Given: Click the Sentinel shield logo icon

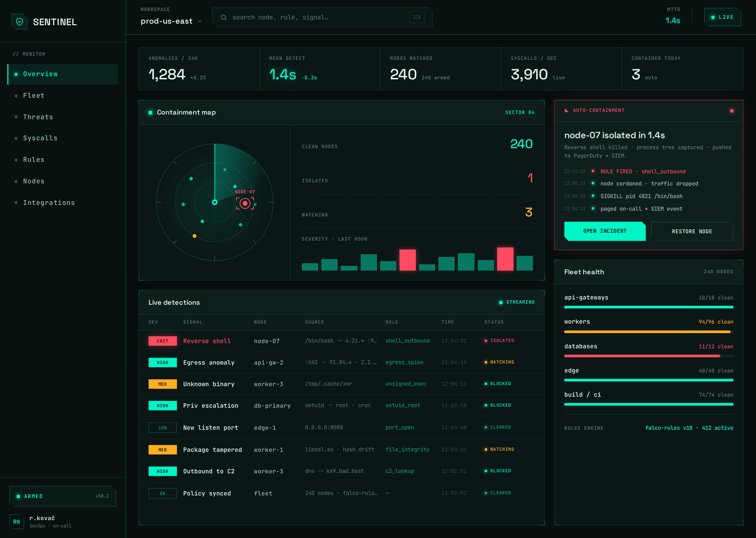Looking at the screenshot, I should point(19,22).
